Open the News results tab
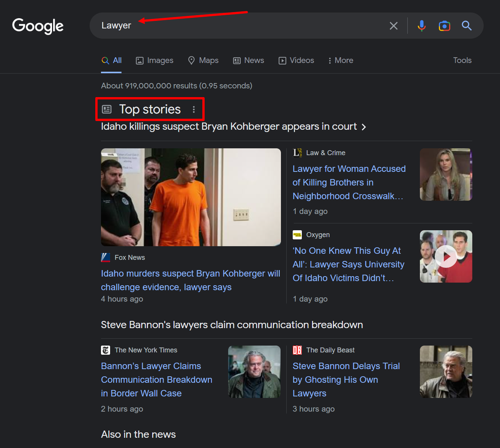The width and height of the screenshot is (500, 448). coord(249,60)
